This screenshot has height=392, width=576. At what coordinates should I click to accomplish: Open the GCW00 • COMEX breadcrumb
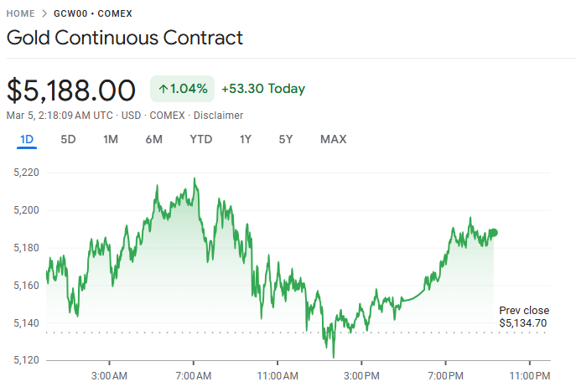pyautogui.click(x=92, y=14)
